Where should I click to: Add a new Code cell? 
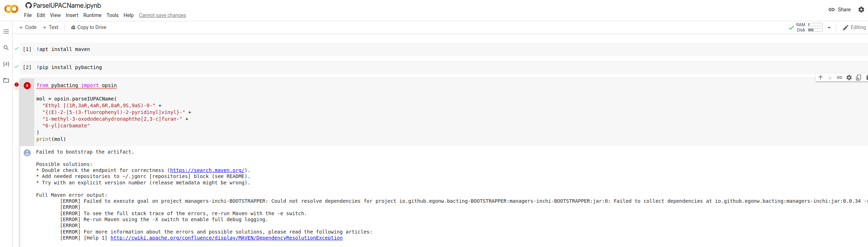[x=28, y=27]
